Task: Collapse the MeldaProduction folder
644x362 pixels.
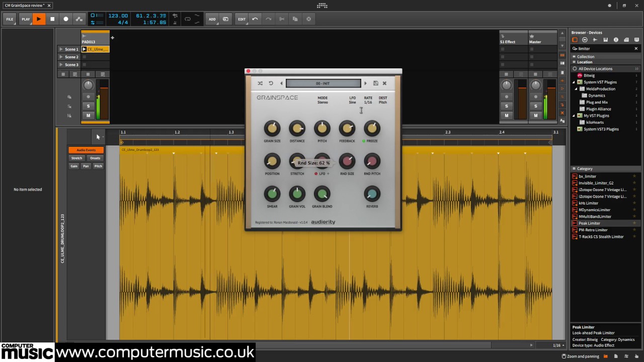Action: click(x=576, y=89)
